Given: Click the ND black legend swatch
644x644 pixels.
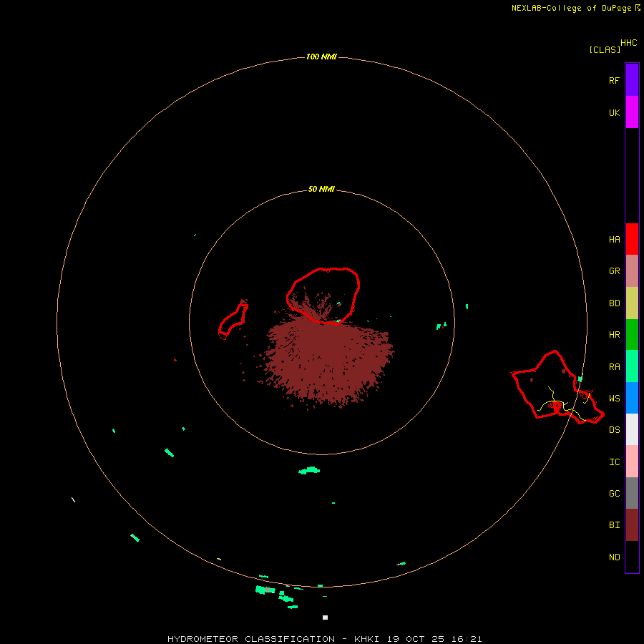Looking at the screenshot, I should click(632, 557).
